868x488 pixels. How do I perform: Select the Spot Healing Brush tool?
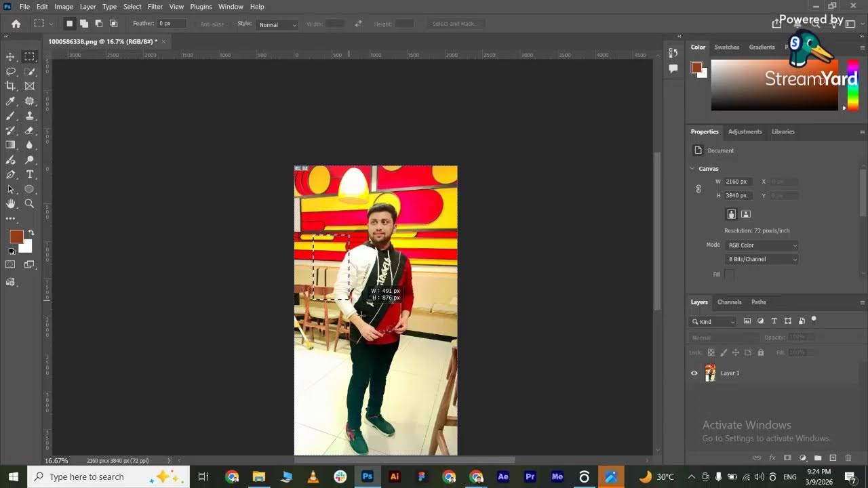[x=29, y=101]
